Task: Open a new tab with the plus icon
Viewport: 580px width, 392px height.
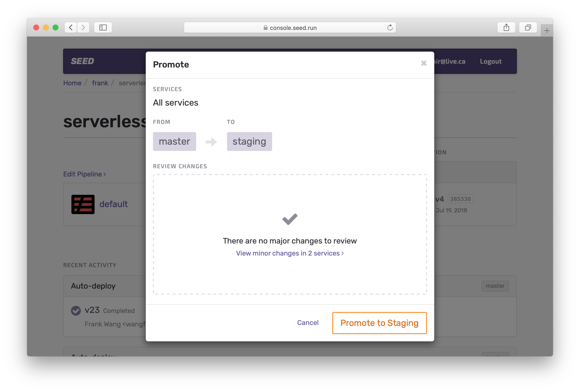Action: [x=546, y=31]
